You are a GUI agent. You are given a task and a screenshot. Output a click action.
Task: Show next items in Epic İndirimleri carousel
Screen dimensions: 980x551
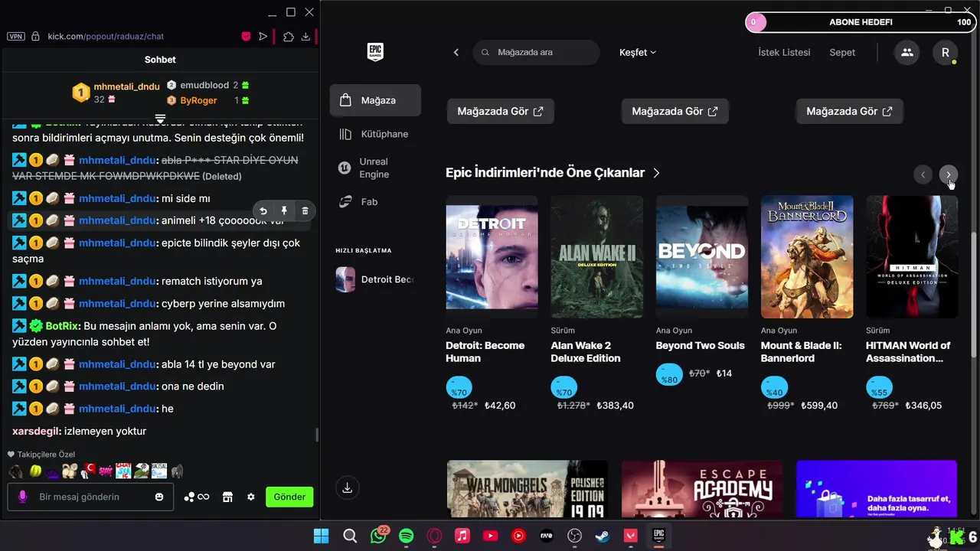949,174
